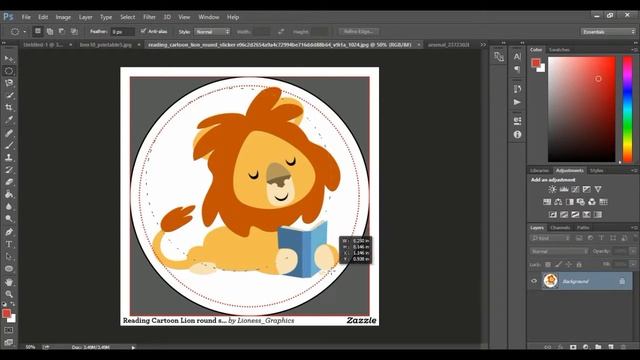This screenshot has width=640, height=360.
Task: Toggle Lock image pixels brush icon
Action: tap(558, 264)
